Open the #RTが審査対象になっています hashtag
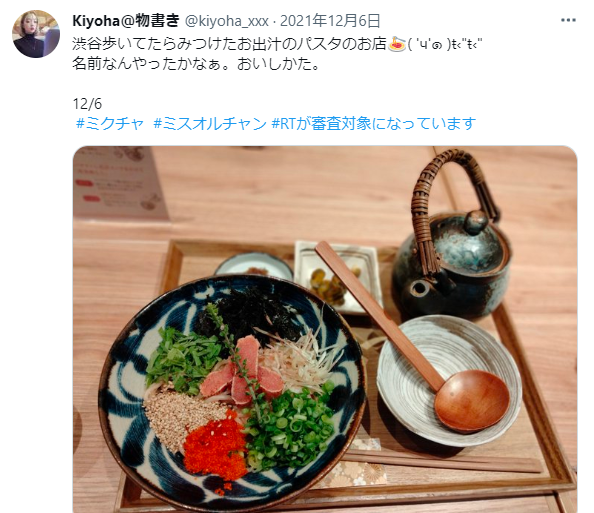The image size is (594, 513). coord(374,124)
